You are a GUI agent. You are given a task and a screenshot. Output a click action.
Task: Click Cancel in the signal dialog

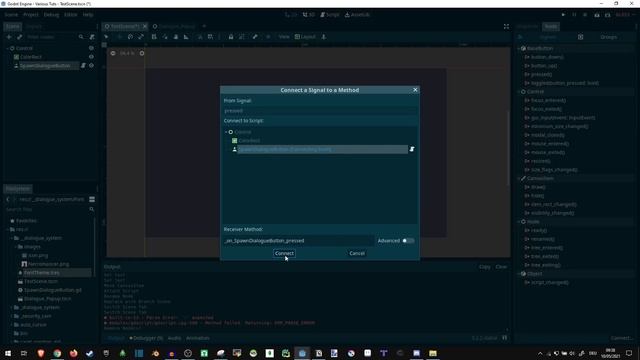tap(357, 253)
